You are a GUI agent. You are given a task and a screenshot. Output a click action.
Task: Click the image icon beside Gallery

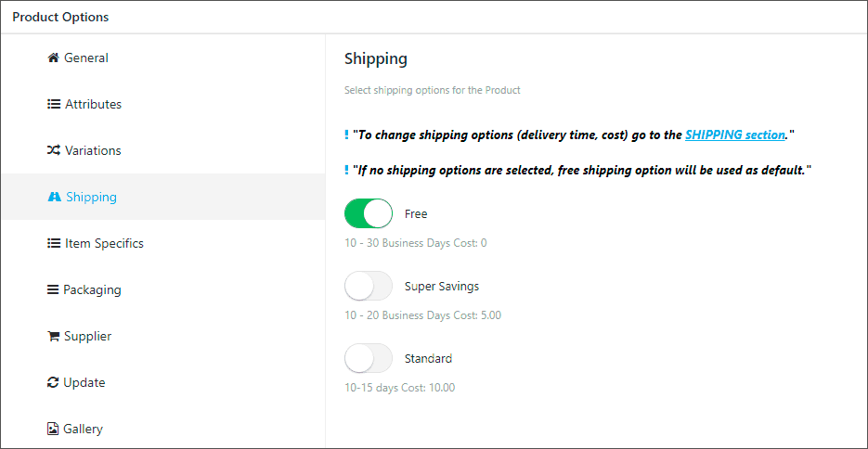point(53,430)
